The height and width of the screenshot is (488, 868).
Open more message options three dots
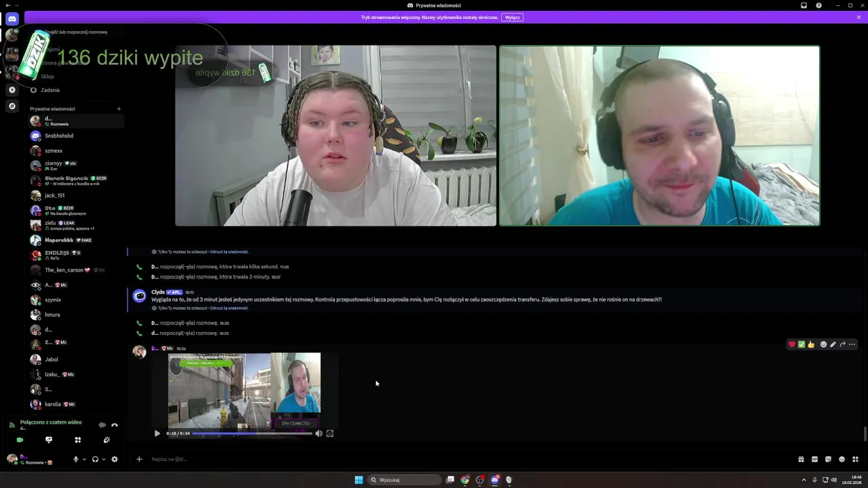pyautogui.click(x=852, y=344)
